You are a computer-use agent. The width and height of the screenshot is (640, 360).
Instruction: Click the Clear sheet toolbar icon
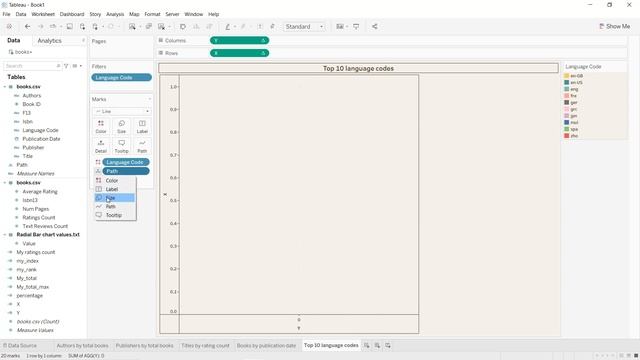tap(162, 27)
